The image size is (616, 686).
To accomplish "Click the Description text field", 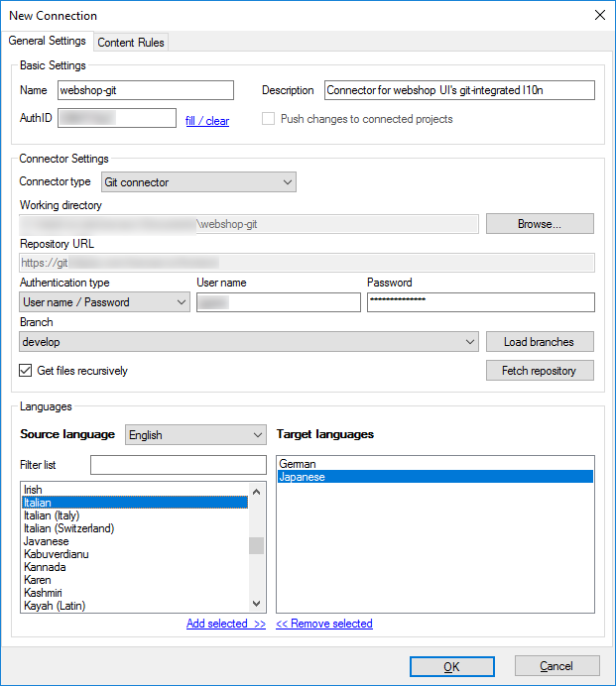I will [458, 90].
